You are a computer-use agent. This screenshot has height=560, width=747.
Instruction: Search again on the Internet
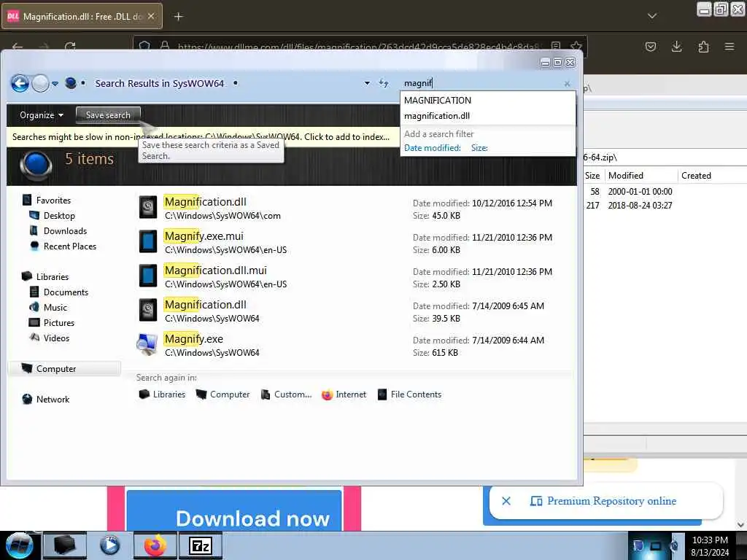click(x=344, y=394)
